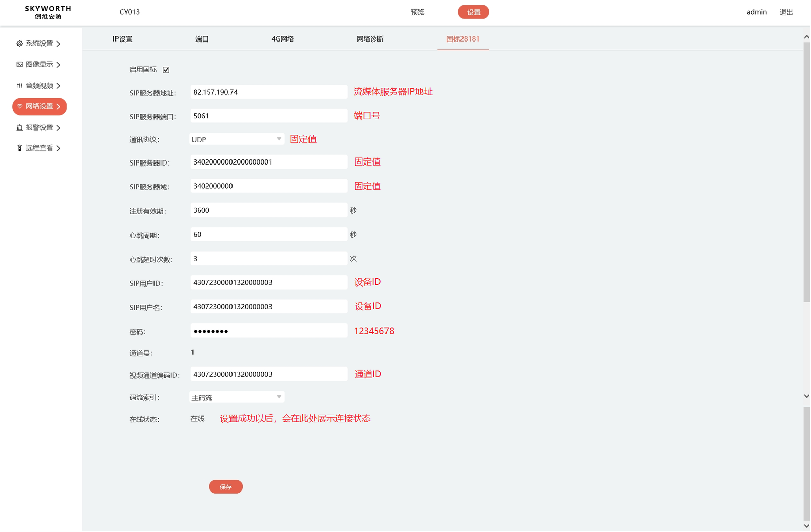Expand the 报警设置 chevron
This screenshot has height=532, width=811.
point(59,128)
